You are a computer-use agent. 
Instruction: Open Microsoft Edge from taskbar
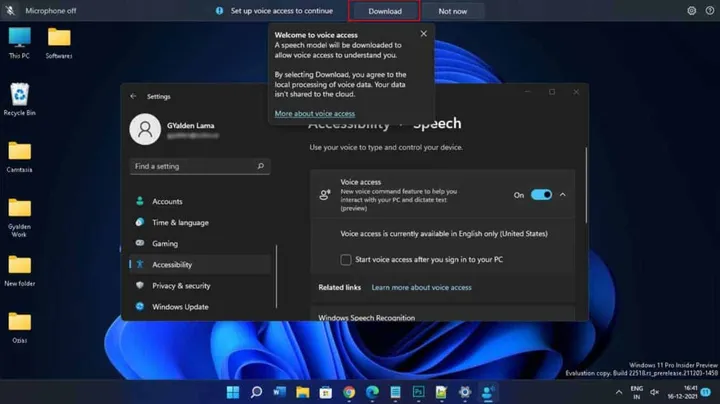[x=372, y=392]
